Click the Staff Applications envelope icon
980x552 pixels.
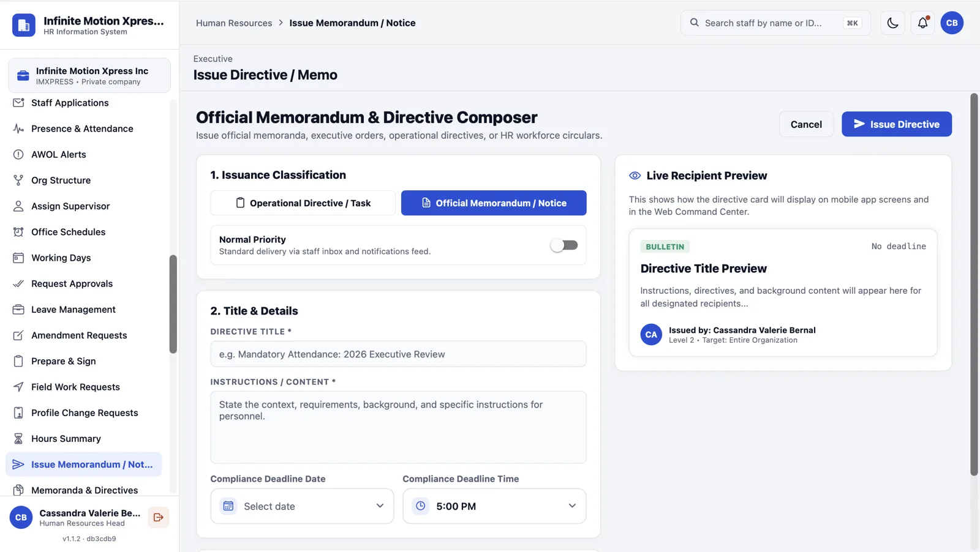18,103
